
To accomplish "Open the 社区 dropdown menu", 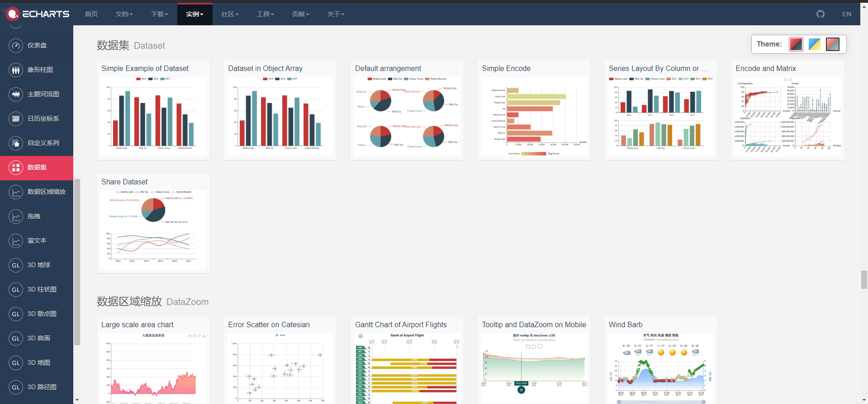I will [x=230, y=14].
